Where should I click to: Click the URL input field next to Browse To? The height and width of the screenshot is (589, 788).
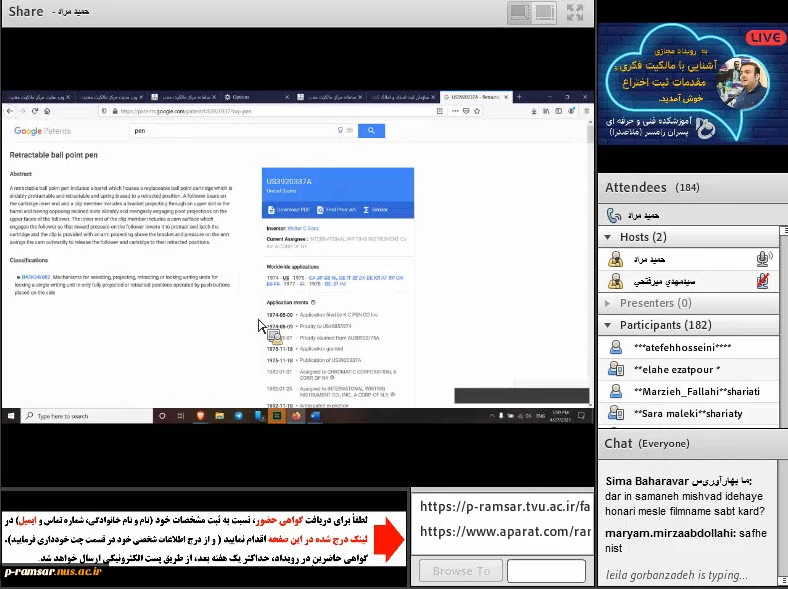coord(546,571)
